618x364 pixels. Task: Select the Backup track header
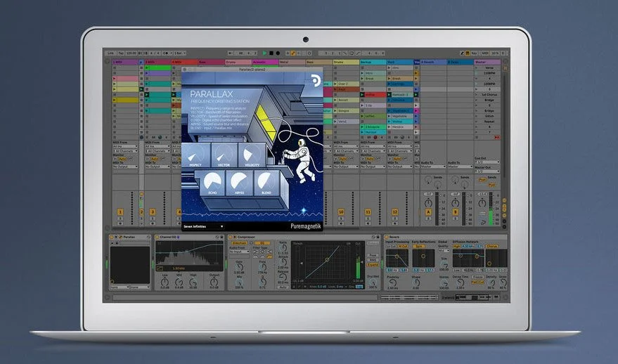pos(373,63)
